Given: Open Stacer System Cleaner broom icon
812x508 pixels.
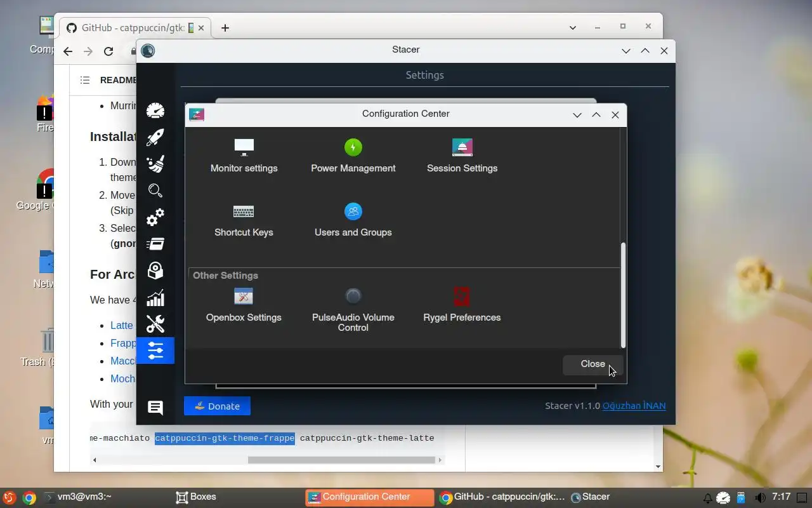Looking at the screenshot, I should [x=155, y=164].
